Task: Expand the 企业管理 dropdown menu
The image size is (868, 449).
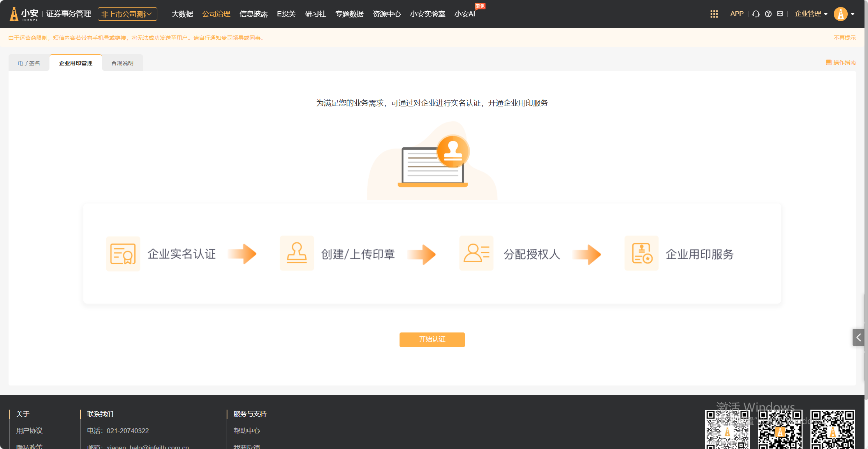Action: (x=811, y=14)
